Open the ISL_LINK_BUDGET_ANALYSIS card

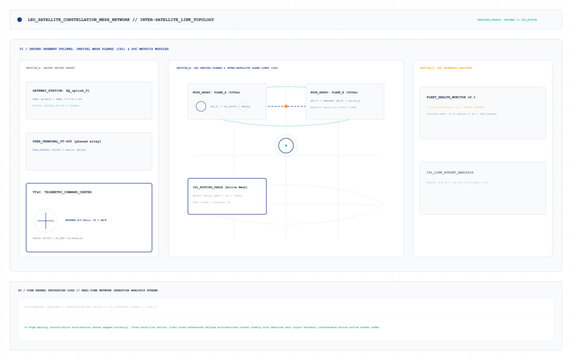[483, 188]
